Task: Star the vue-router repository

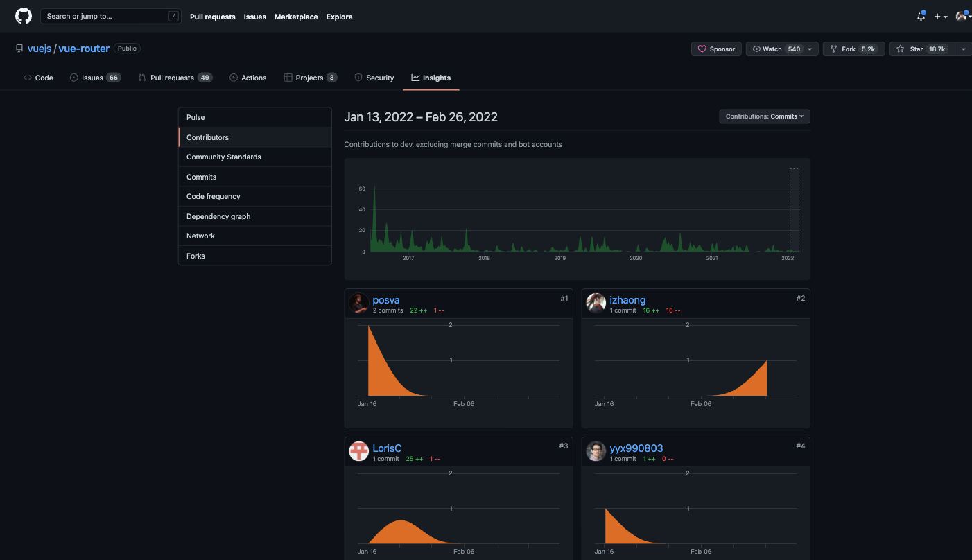Action: point(921,49)
